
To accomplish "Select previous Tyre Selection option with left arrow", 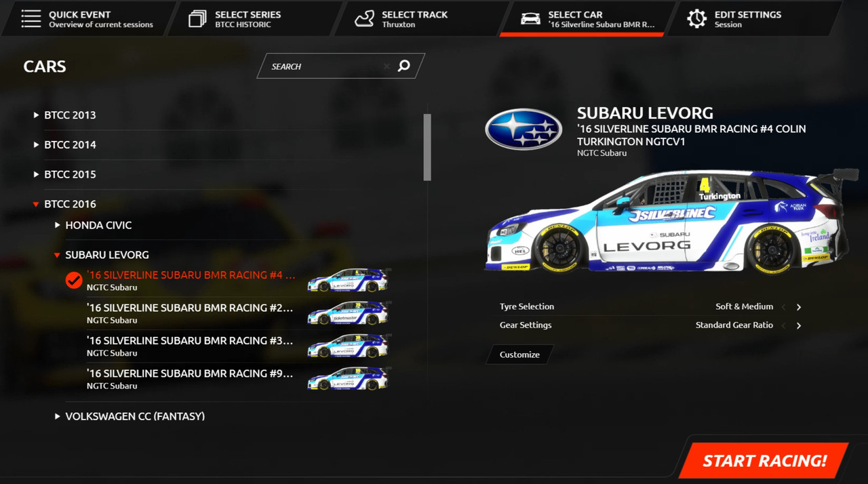I will click(x=784, y=307).
